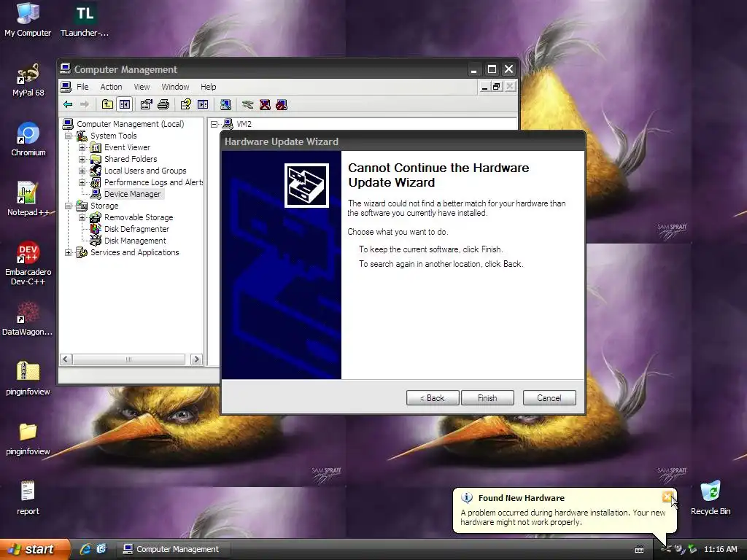Expand the Event Viewer tree node
The image size is (747, 560).
coord(82,147)
